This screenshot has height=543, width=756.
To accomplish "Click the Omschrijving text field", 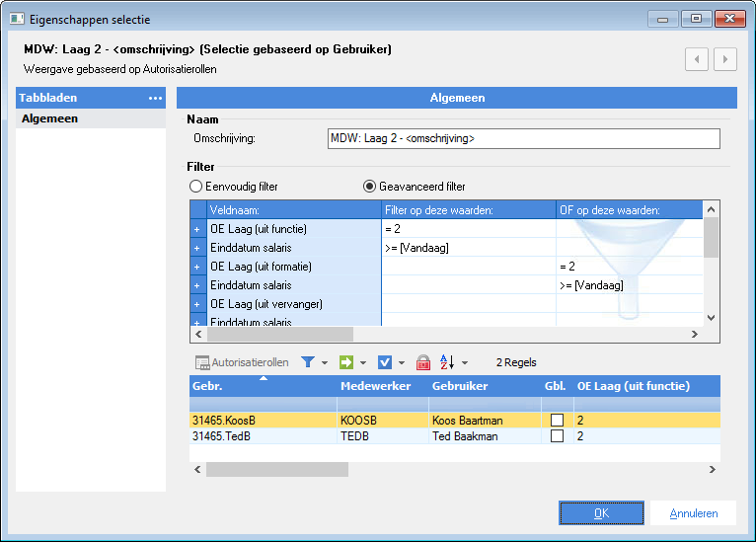I will point(524,138).
